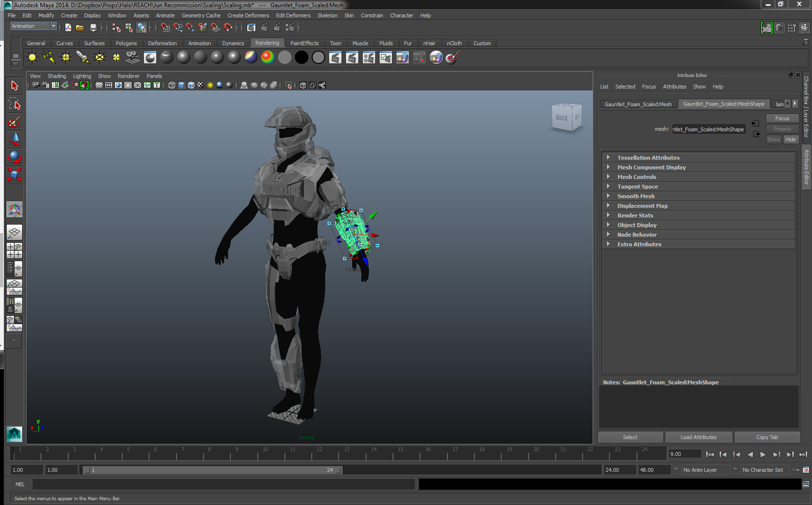
Task: Click the shelf trash can icon
Action: pyautogui.click(x=806, y=42)
